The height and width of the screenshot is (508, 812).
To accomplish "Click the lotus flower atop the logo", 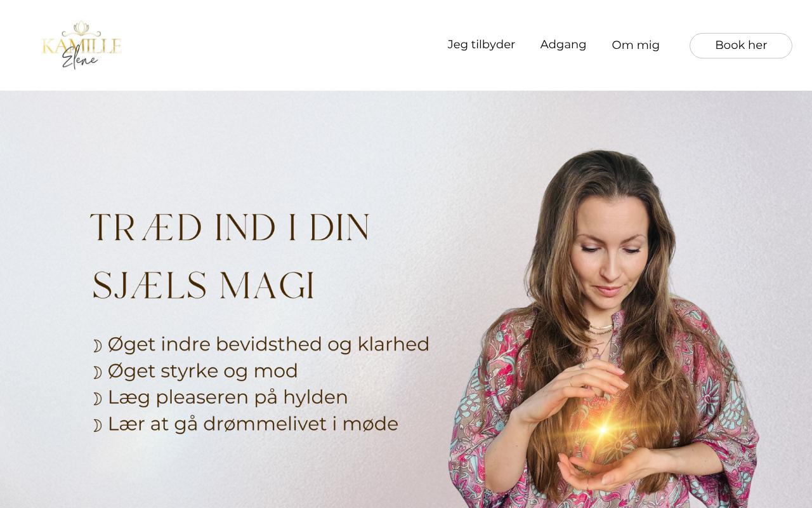I will tap(81, 27).
